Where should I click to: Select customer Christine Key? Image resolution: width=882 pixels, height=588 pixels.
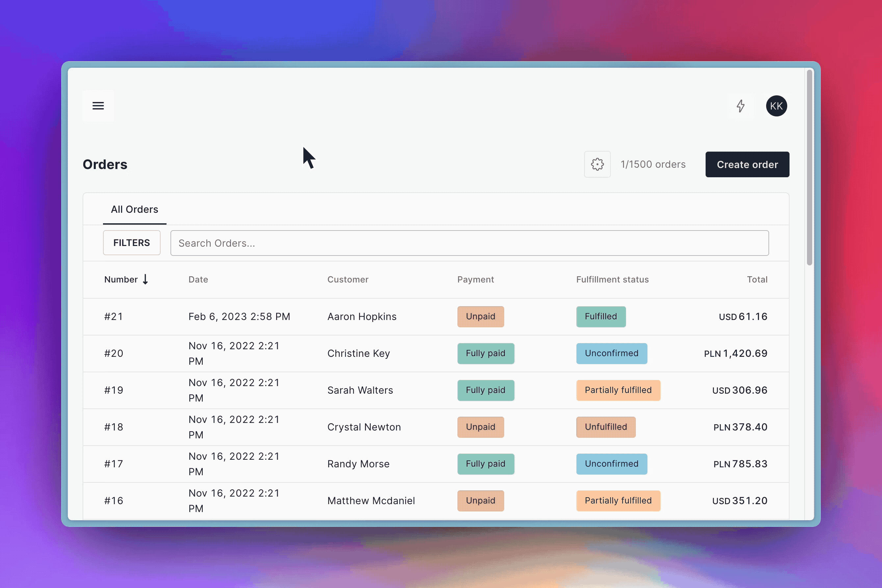358,353
